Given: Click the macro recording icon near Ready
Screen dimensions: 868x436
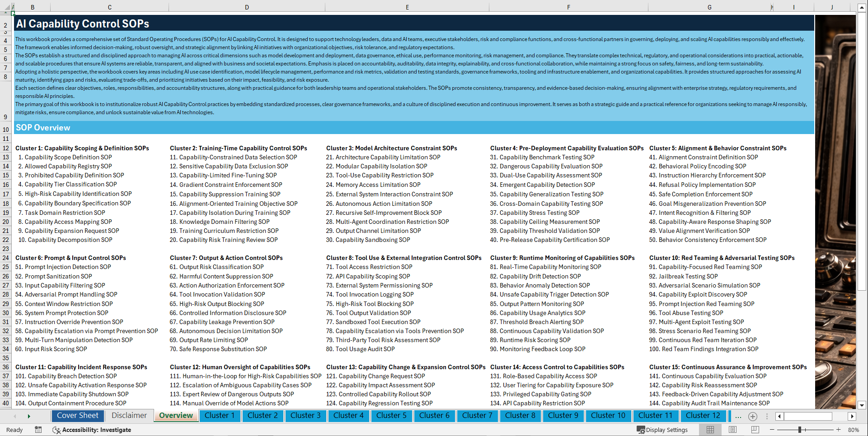Looking at the screenshot, I should click(38, 430).
